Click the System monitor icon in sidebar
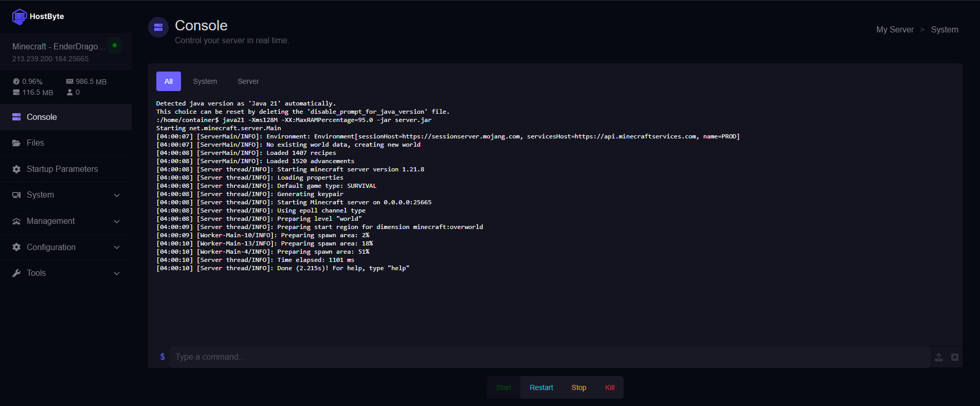This screenshot has width=980, height=406. point(16,195)
